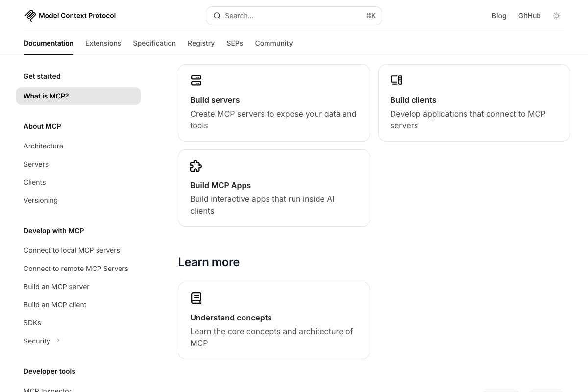Select "What is MCP?" in the sidebar
This screenshot has width=588, height=392.
click(46, 96)
